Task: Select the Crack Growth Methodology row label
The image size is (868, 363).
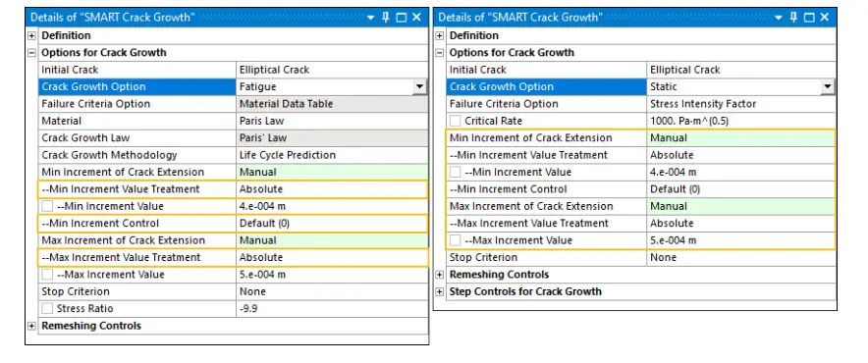Action: pos(110,155)
